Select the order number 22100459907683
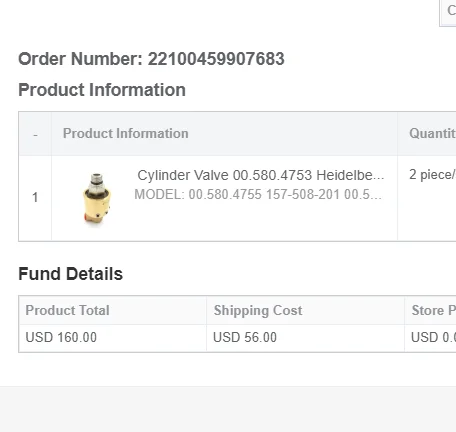This screenshot has height=432, width=456. point(216,59)
